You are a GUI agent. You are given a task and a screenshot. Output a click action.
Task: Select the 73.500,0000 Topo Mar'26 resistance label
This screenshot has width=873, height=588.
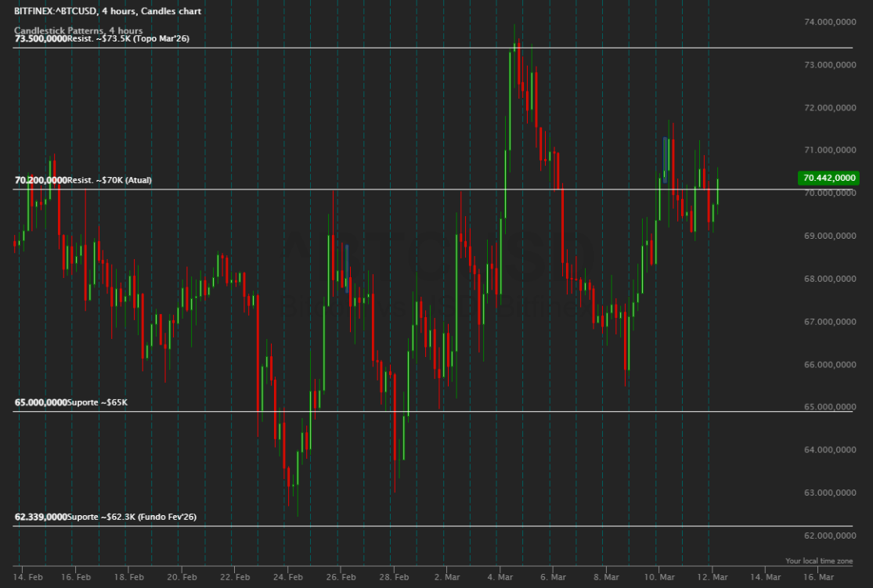102,39
